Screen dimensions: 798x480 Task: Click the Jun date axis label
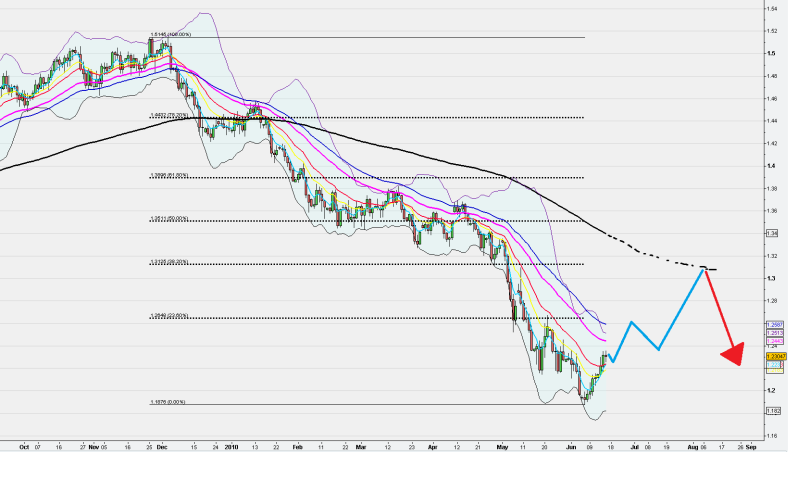pyautogui.click(x=572, y=447)
